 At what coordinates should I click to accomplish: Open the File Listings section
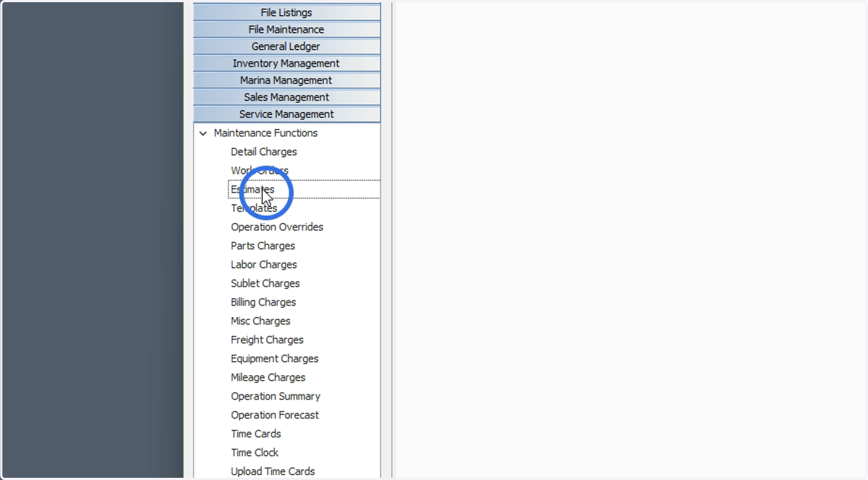click(286, 12)
